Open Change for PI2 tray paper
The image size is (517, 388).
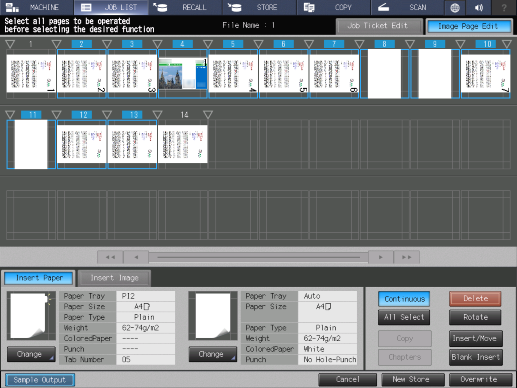point(31,354)
